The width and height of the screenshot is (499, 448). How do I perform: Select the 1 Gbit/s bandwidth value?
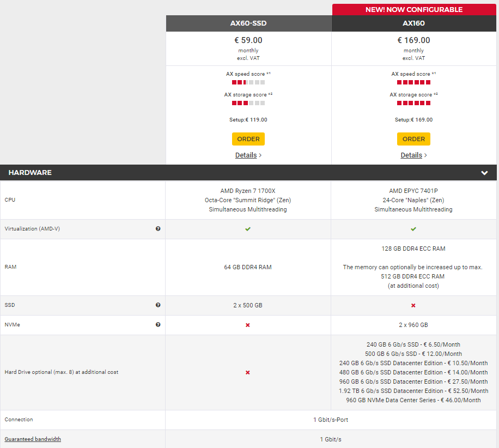pos(331,439)
